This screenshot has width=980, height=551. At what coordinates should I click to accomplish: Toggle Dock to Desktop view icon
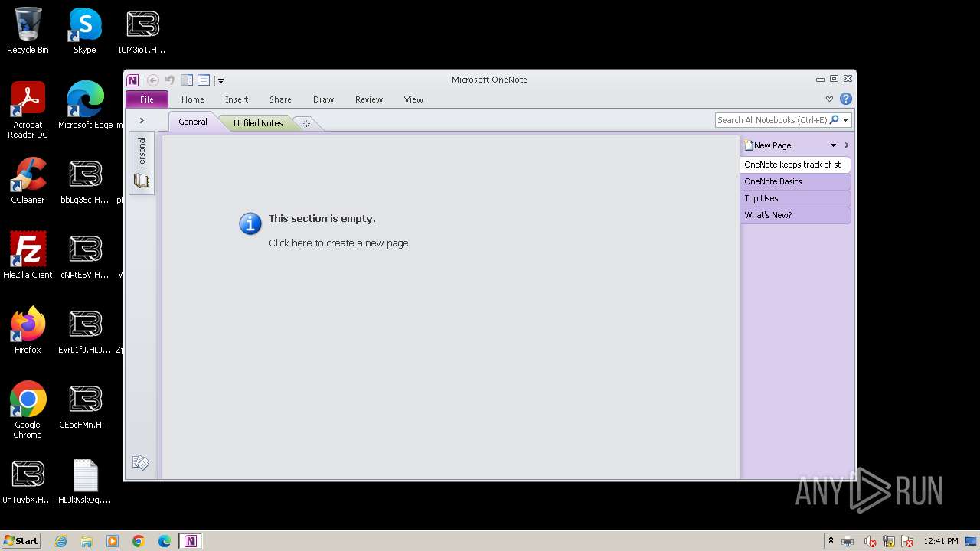point(187,80)
